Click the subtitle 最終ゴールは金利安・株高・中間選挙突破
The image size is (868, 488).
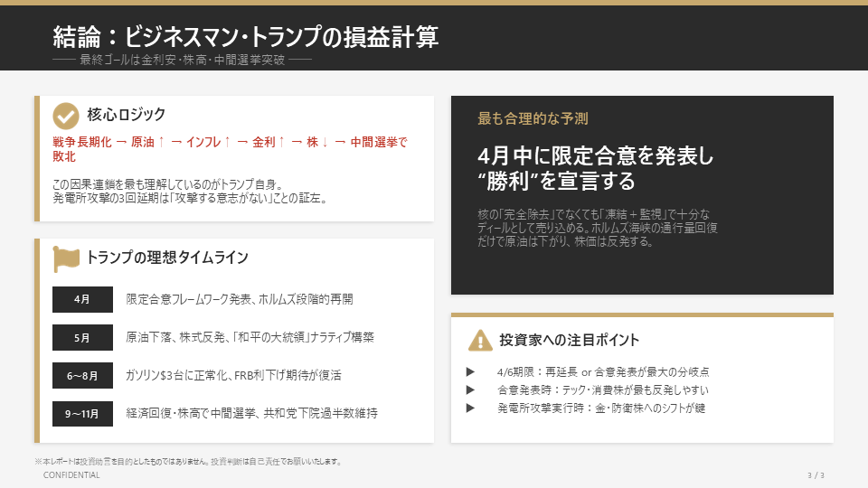pyautogui.click(x=182, y=61)
